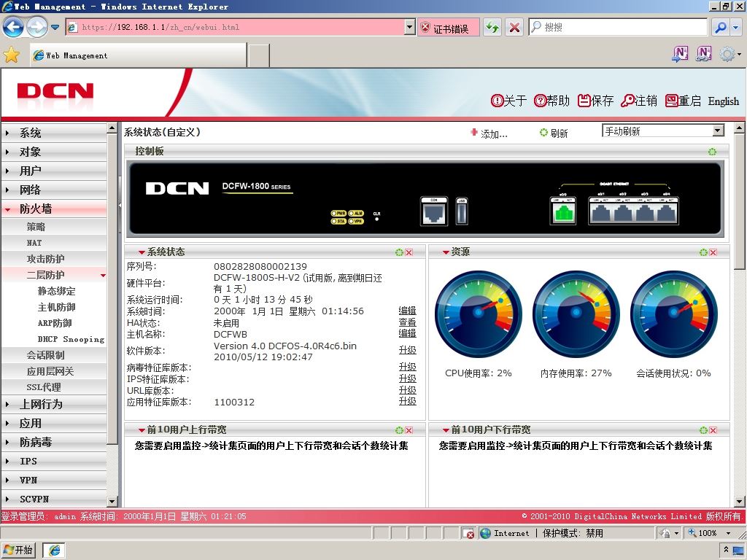Image resolution: width=747 pixels, height=560 pixels.
Task: Close the 资源 widget with red X
Action: tap(713, 252)
